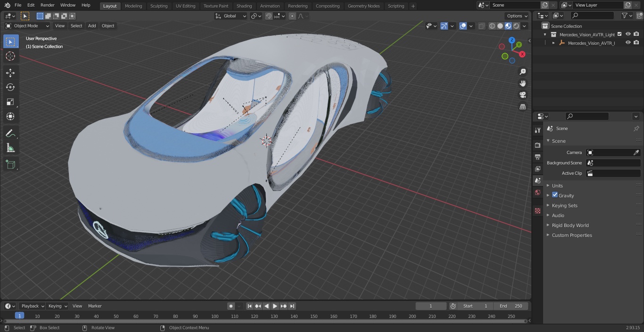Select the Annotate tool

tap(10, 133)
